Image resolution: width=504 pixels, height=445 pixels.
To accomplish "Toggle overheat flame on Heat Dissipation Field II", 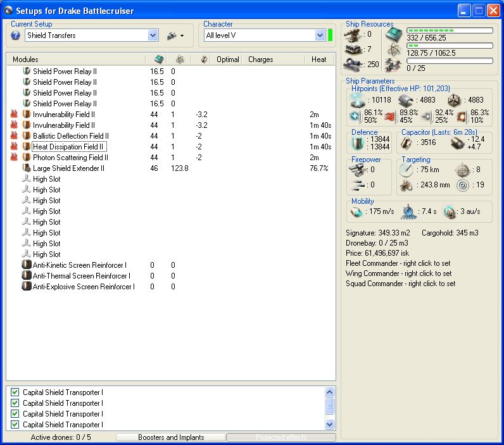I will pos(14,146).
